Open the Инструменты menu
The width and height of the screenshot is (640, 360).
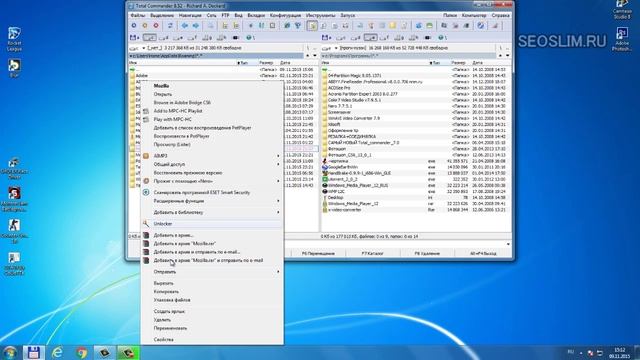(x=320, y=16)
